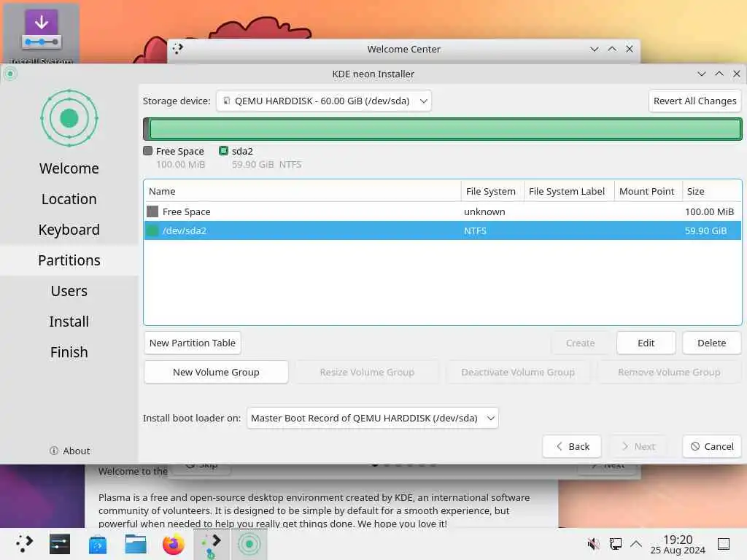Click the disabled Resize Volume Group button
Viewport: 747px width, 560px height.
click(367, 372)
